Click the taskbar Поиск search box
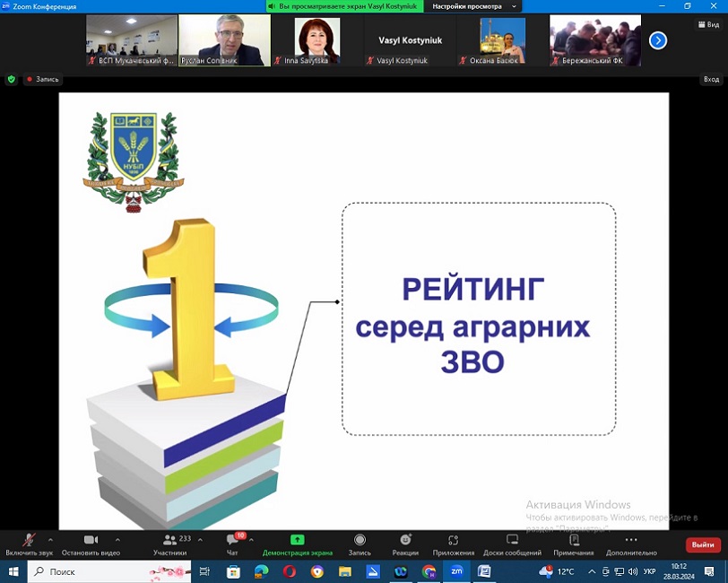This screenshot has height=583, width=728. (x=109, y=571)
